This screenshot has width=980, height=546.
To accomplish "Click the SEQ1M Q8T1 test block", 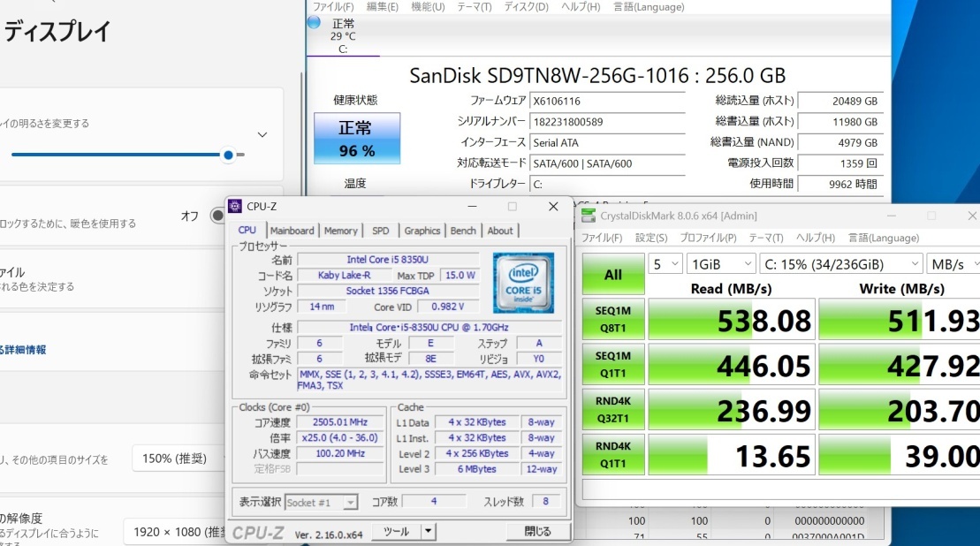I will [x=612, y=319].
